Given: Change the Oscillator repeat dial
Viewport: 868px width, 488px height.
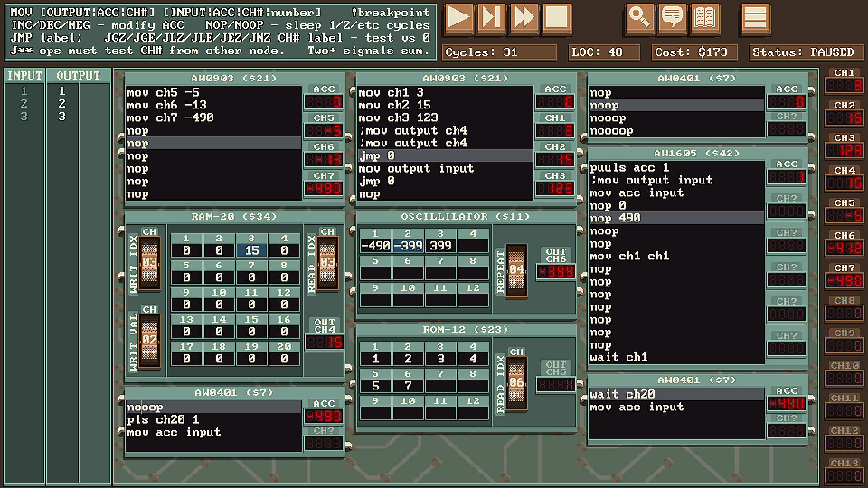Looking at the screenshot, I should [x=516, y=270].
